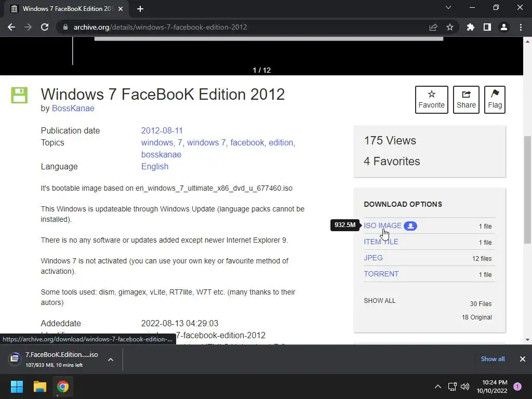Click Show all downloads

(493, 359)
